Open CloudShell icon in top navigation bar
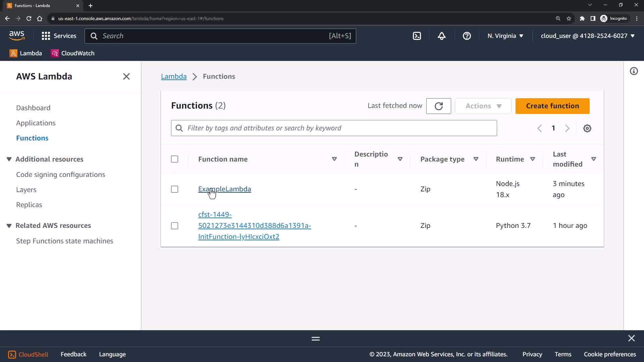The height and width of the screenshot is (362, 644). point(417,36)
